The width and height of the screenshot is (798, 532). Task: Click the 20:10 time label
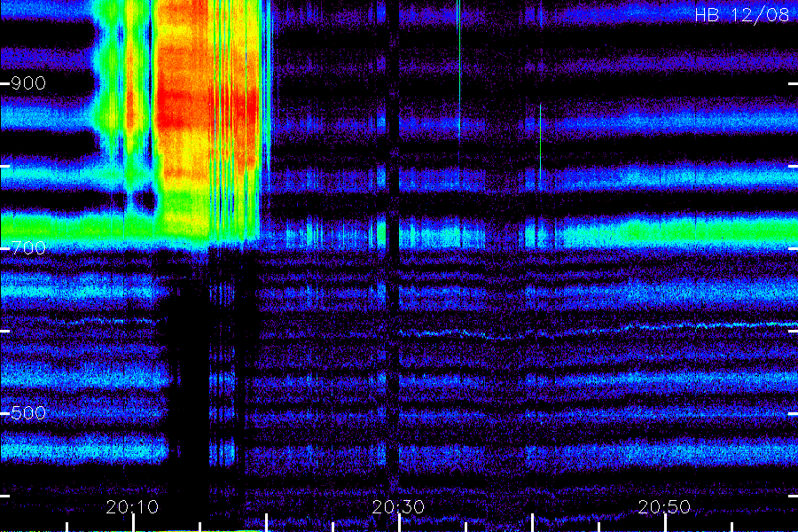(132, 506)
